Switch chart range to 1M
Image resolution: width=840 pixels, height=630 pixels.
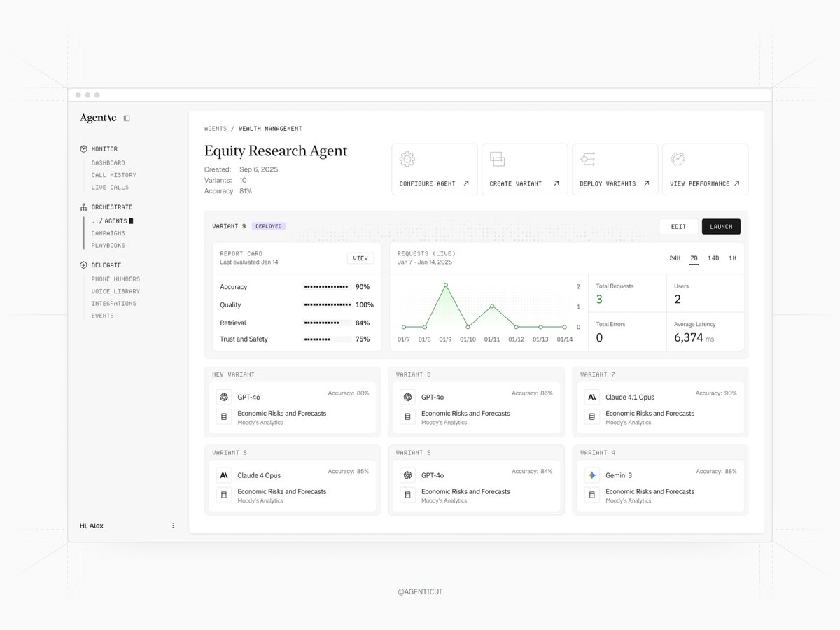click(x=732, y=258)
